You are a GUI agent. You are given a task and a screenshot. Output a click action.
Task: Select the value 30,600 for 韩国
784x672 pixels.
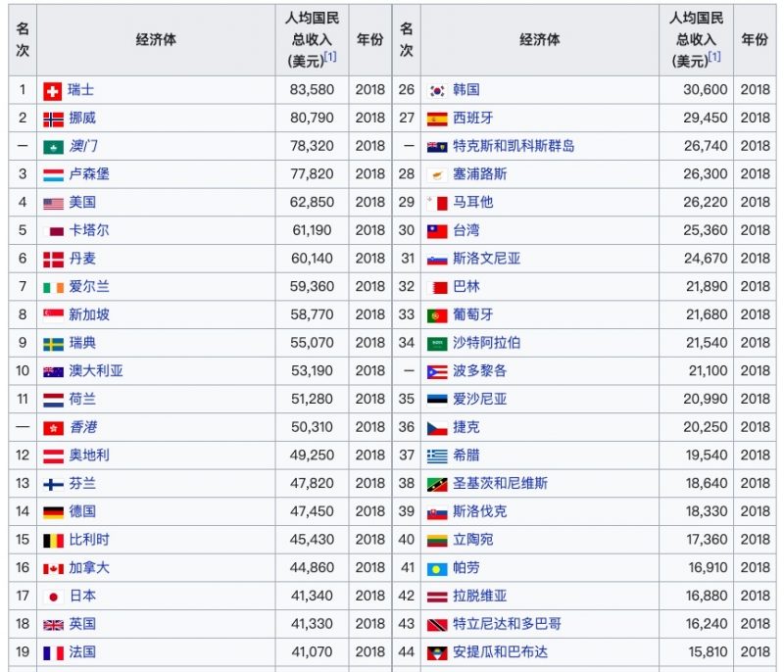click(x=706, y=90)
